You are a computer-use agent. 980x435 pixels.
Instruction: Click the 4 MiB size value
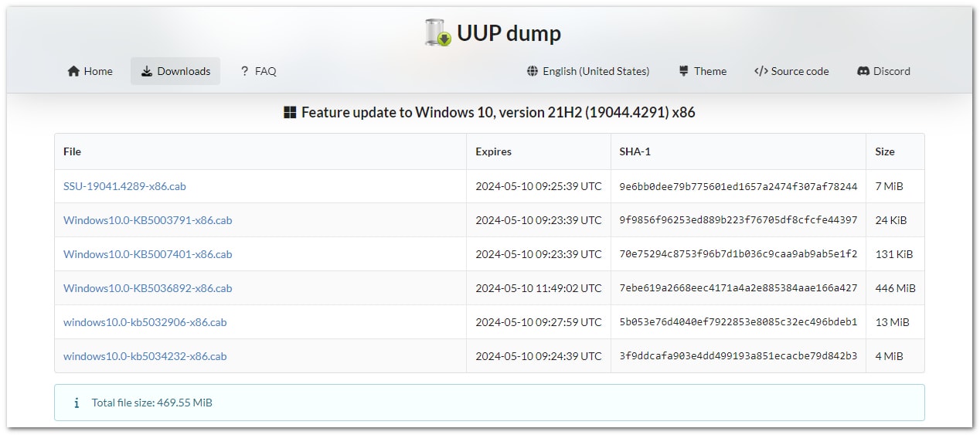(889, 356)
